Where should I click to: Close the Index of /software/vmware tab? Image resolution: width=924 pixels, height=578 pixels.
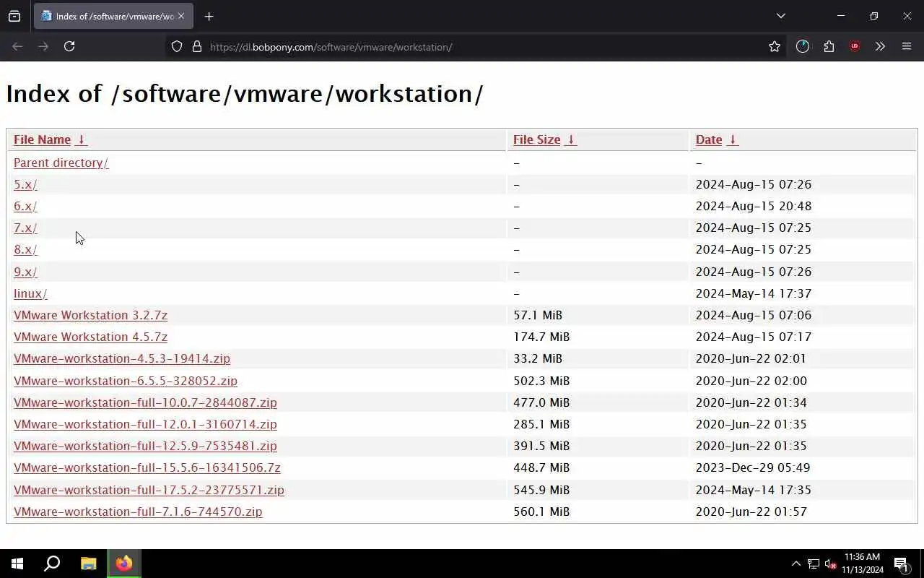[x=180, y=16]
